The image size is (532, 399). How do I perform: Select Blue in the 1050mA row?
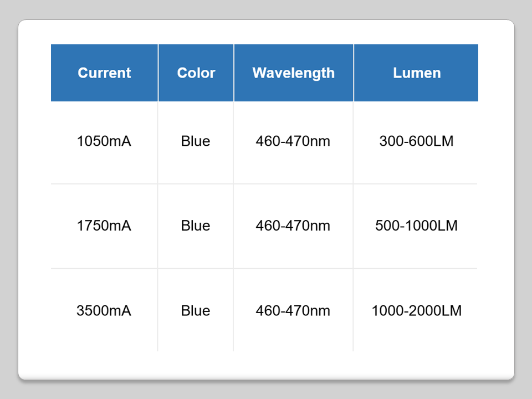(x=196, y=141)
